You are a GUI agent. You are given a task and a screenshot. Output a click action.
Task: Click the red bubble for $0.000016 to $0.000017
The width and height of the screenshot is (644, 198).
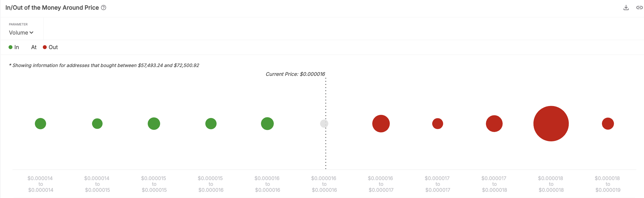click(x=381, y=123)
